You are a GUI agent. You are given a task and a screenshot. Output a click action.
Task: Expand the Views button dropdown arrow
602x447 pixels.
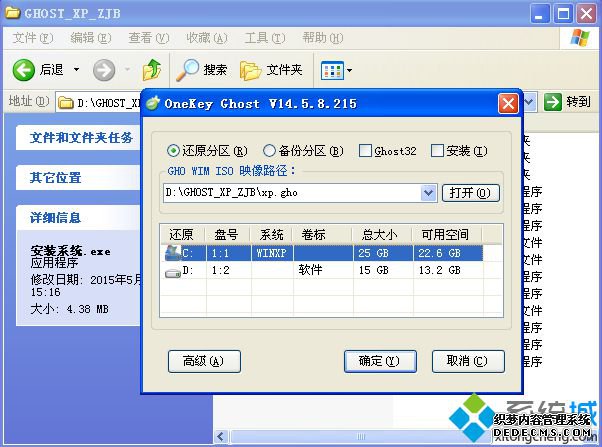[x=349, y=70]
